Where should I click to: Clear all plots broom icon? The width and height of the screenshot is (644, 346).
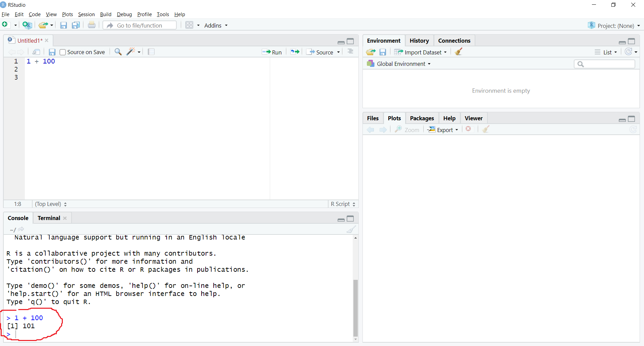486,129
